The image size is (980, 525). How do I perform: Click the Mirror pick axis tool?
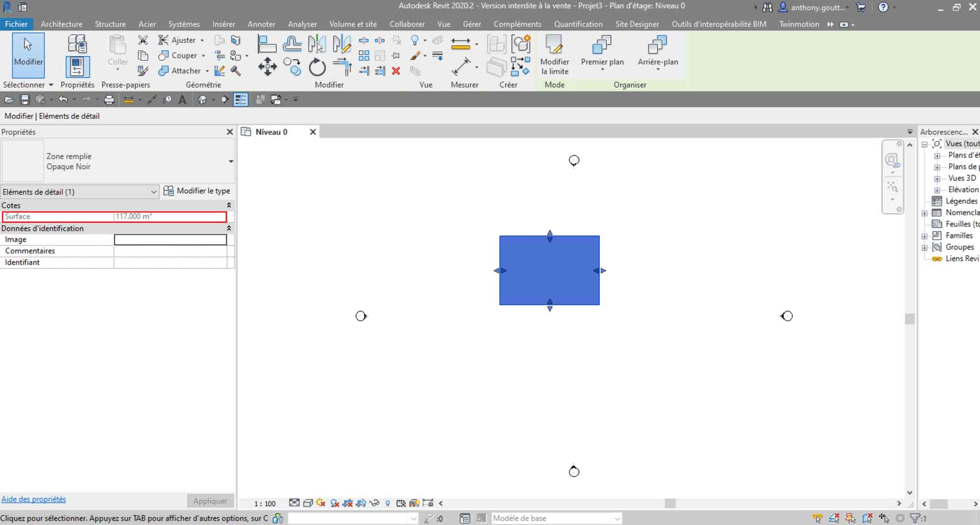317,44
